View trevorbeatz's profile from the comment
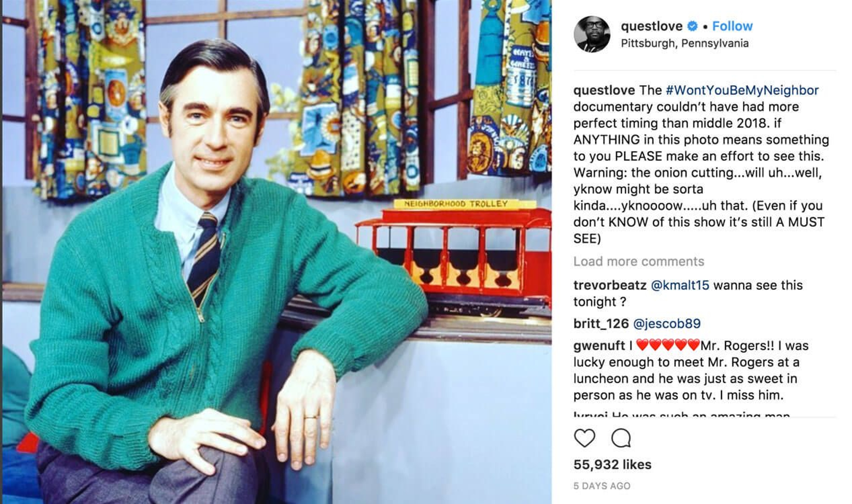Screen dimensions: 852x504 [610, 285]
